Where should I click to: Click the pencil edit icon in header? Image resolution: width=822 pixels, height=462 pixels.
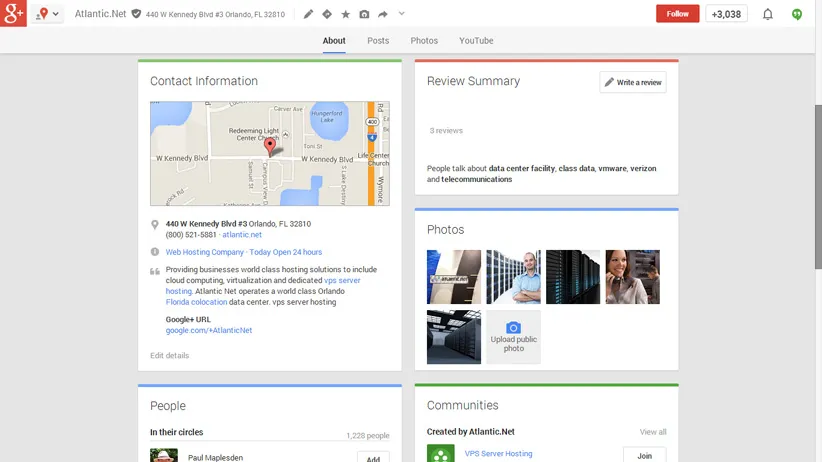tap(308, 14)
